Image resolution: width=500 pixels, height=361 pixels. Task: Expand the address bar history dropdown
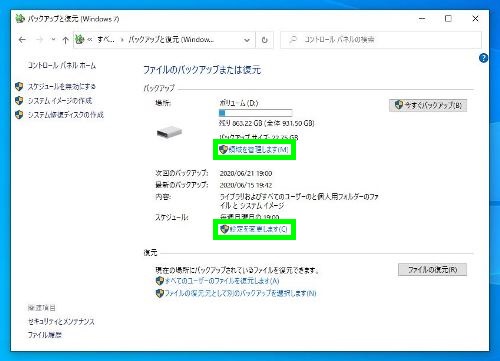click(x=247, y=40)
